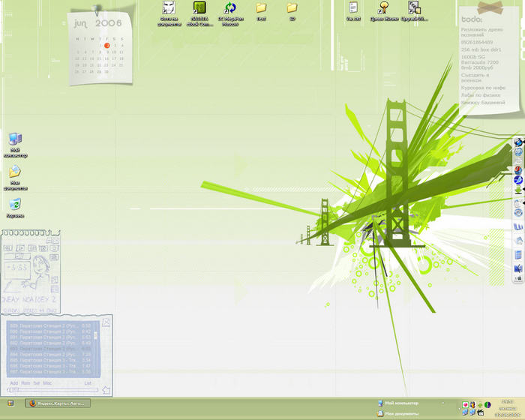Image resolution: width=525 pixels, height=420 pixels.
Task: Click the house icon in the right dock
Action: click(518, 241)
